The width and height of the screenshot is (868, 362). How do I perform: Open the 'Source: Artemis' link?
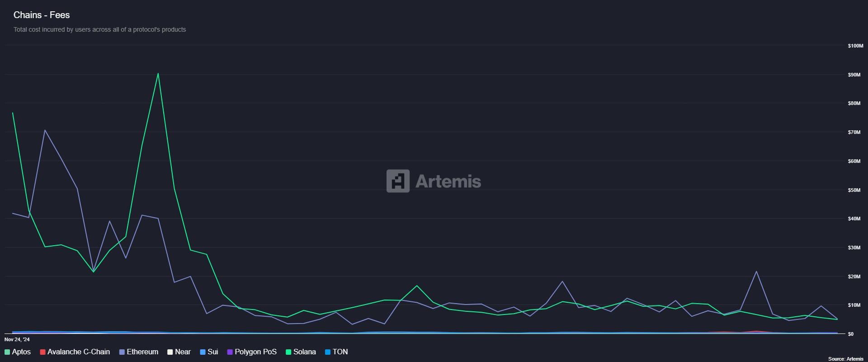[845, 359]
